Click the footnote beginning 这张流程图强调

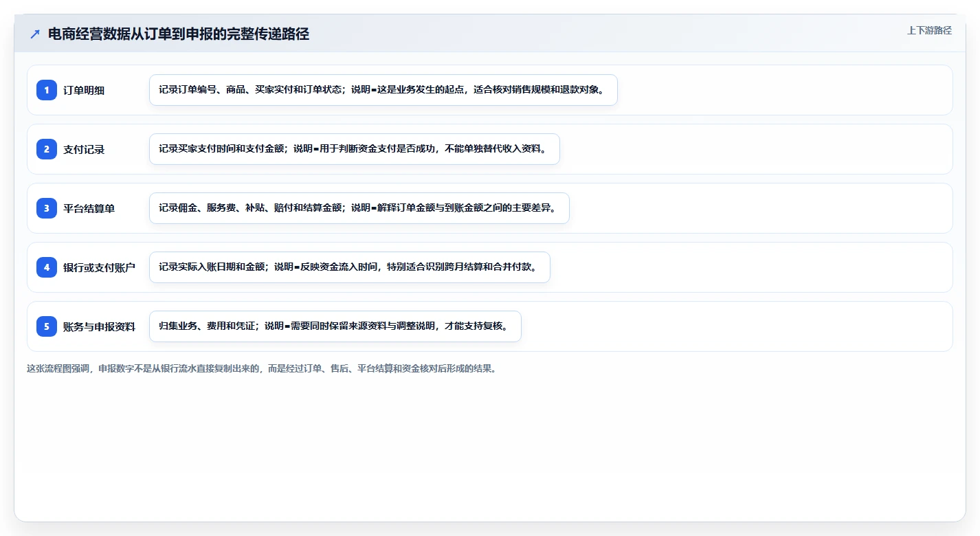[262, 368]
